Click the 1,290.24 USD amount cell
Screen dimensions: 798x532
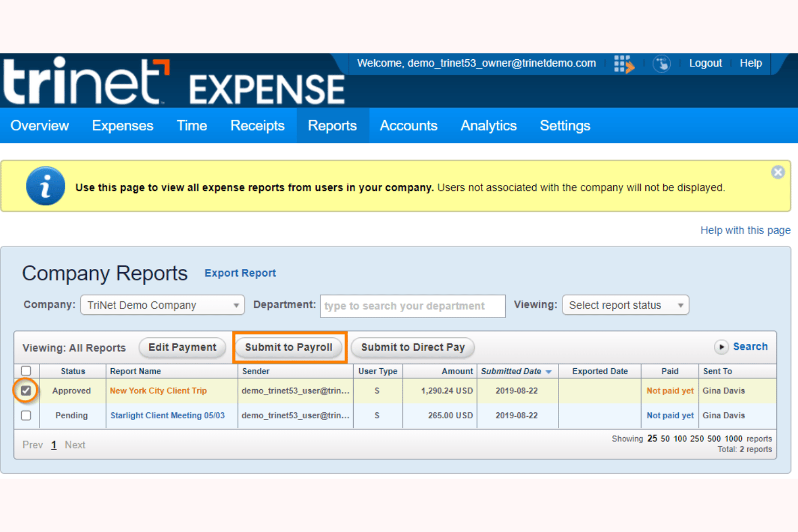pos(447,391)
